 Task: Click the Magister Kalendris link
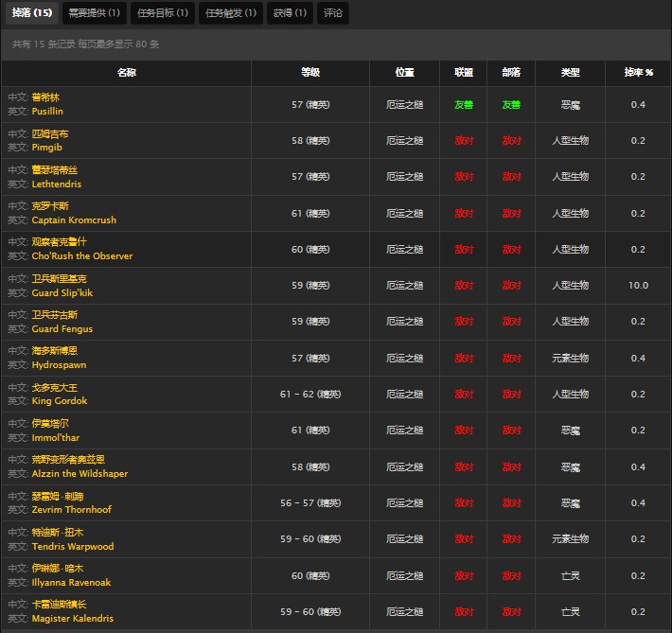point(72,619)
